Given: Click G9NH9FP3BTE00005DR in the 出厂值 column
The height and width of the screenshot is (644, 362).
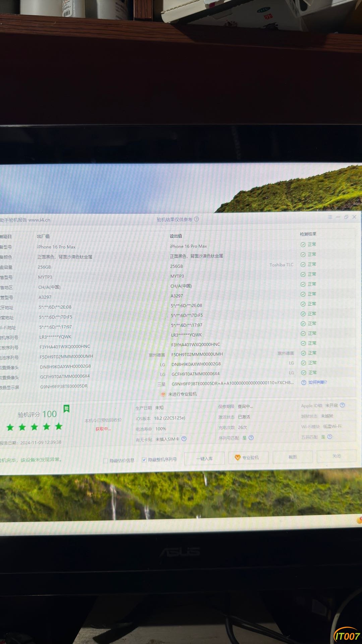Looking at the screenshot, I should coord(64,386).
